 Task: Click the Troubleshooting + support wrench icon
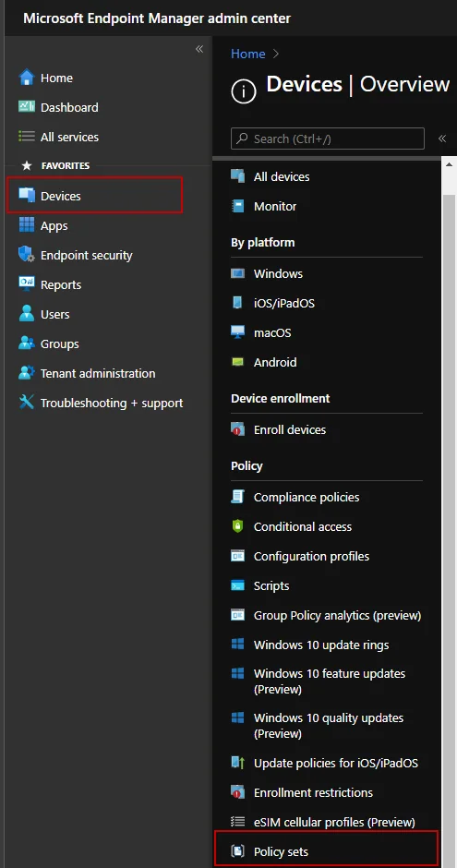click(27, 403)
